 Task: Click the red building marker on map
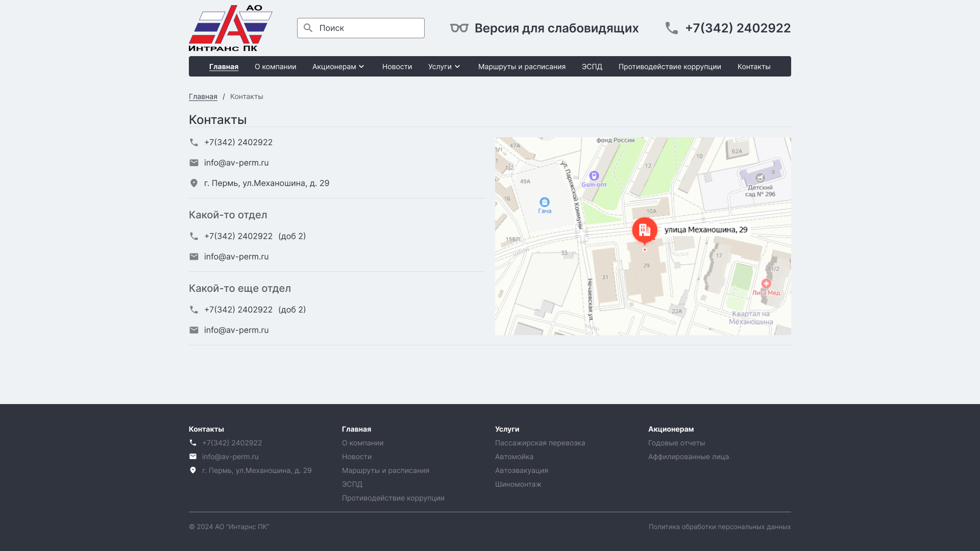click(x=645, y=230)
